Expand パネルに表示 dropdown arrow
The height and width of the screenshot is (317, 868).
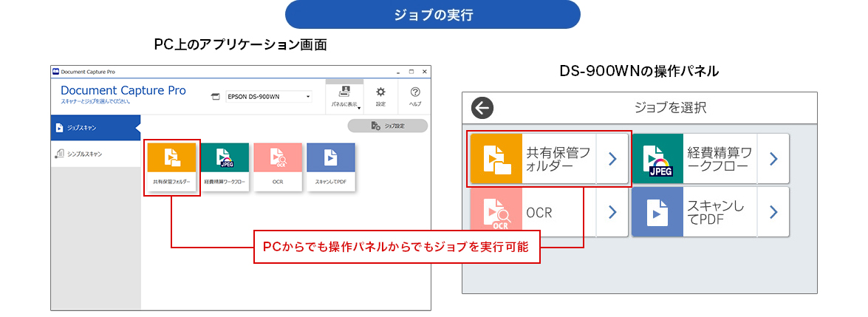click(359, 108)
